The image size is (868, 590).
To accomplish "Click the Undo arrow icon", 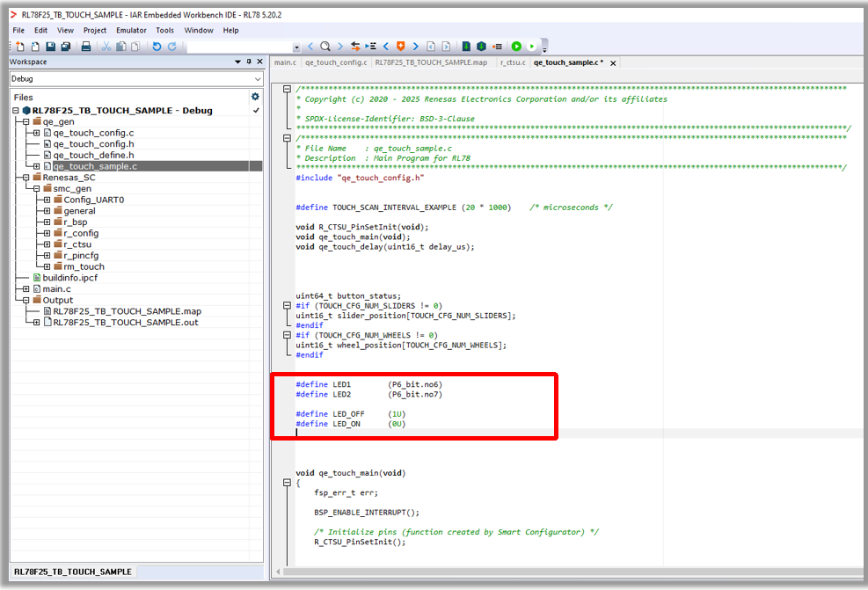I will click(x=157, y=47).
